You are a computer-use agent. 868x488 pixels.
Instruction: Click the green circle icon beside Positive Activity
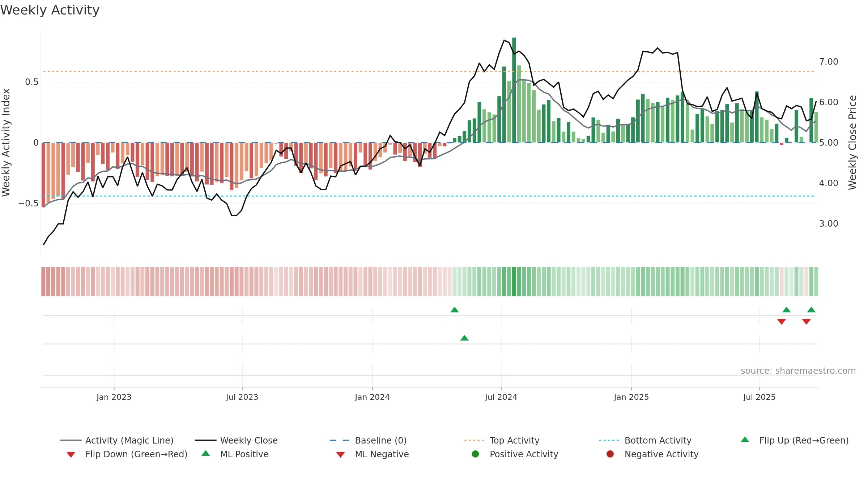tap(475, 454)
